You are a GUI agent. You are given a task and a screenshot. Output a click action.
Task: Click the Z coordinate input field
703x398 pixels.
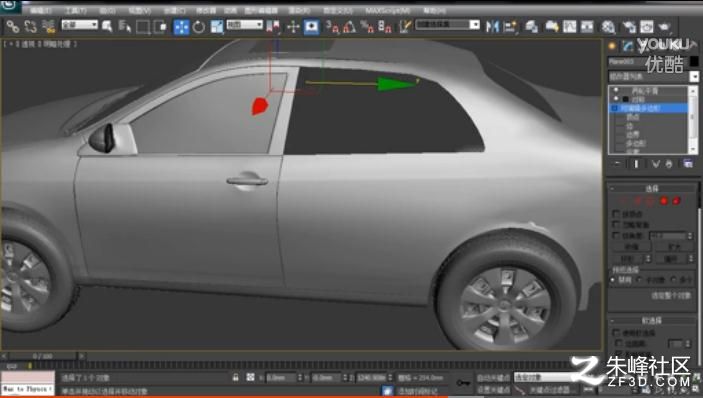tap(371, 378)
